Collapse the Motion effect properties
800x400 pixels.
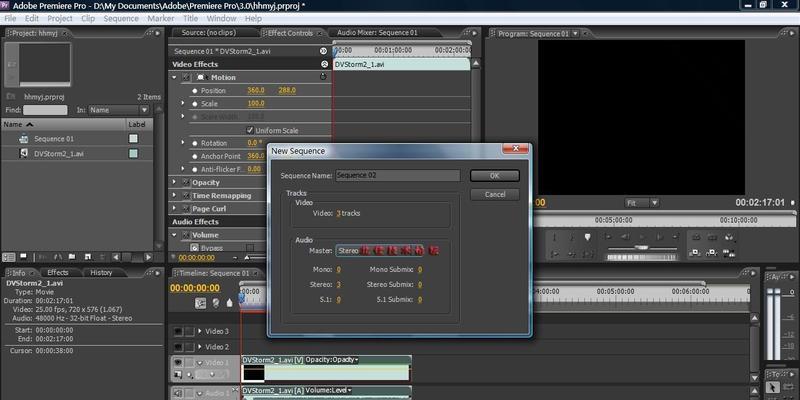(x=174, y=78)
